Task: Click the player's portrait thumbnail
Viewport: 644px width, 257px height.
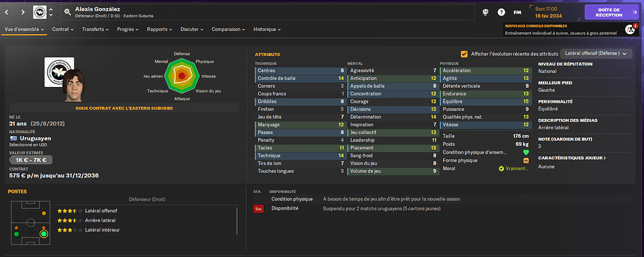Action: click(x=73, y=85)
